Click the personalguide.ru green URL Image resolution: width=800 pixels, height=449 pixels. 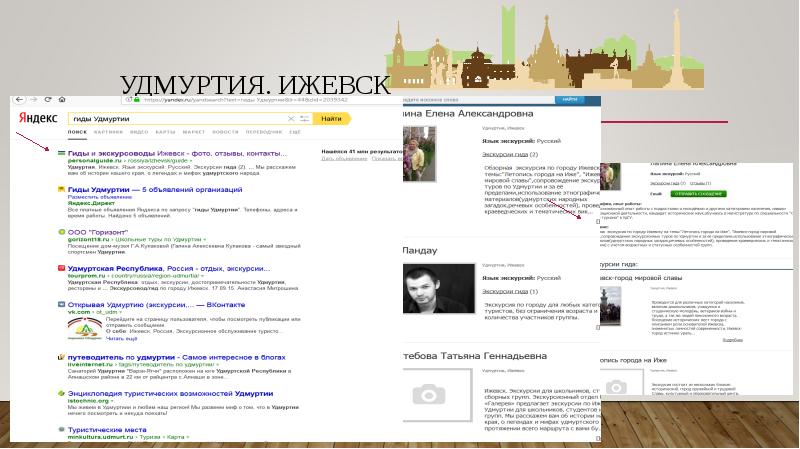click(94, 160)
